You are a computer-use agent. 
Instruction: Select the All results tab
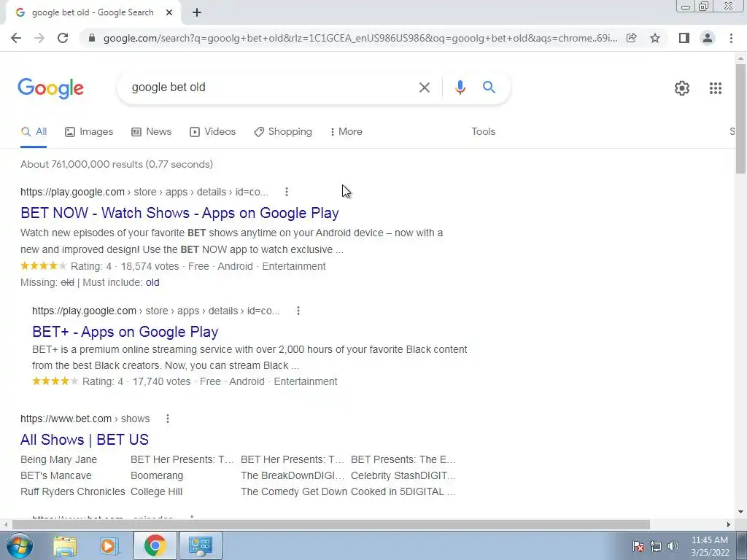[x=34, y=132]
